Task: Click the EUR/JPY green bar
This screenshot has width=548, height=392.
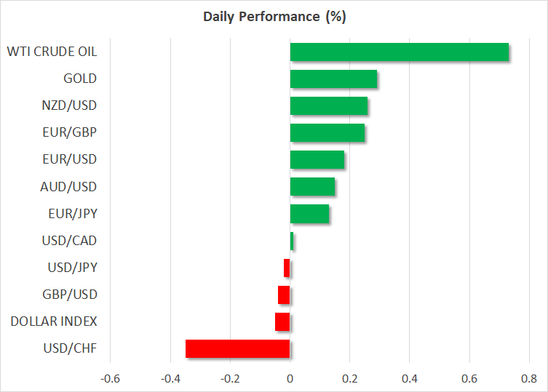Action: [309, 214]
